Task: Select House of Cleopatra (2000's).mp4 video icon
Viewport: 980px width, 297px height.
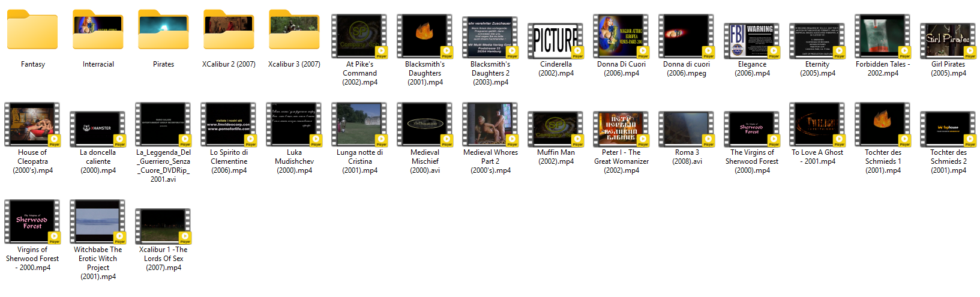Action: [32, 125]
